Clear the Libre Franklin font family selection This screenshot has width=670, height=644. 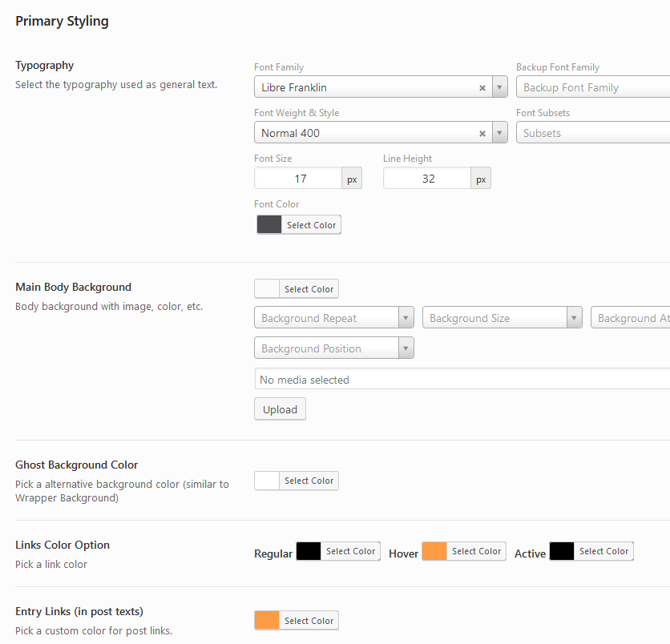pyautogui.click(x=482, y=88)
